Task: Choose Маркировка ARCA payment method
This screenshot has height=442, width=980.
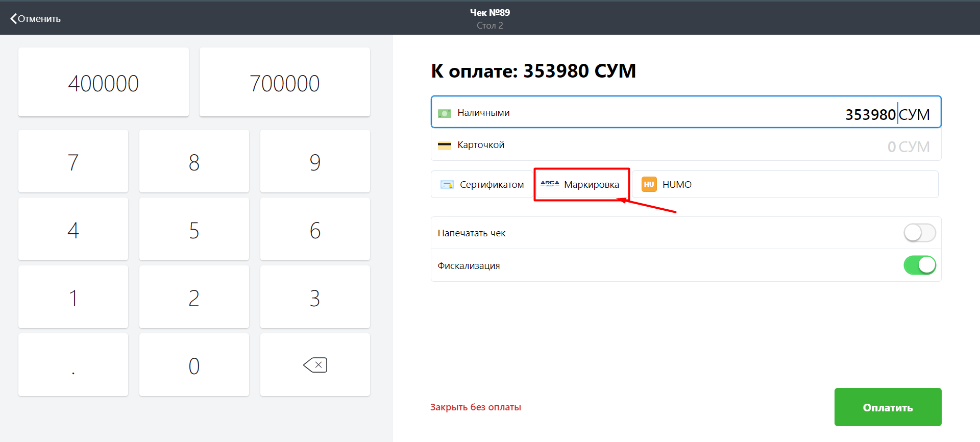Action: [581, 185]
